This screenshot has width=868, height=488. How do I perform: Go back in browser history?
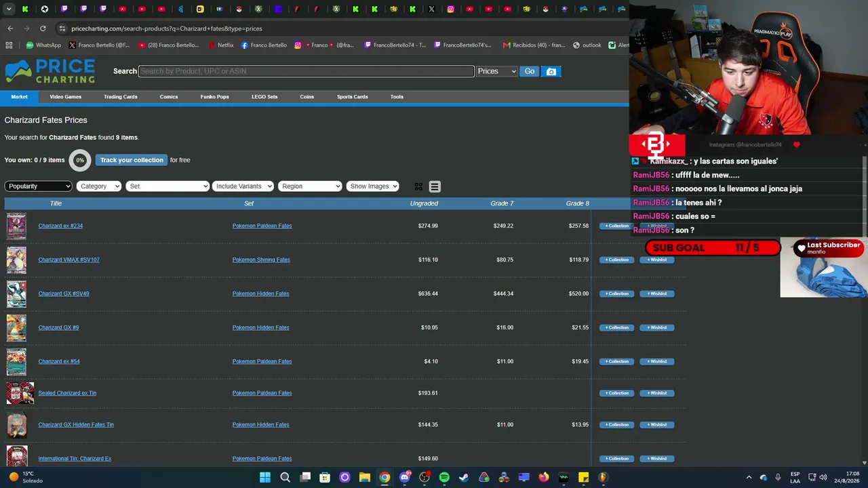tap(10, 28)
